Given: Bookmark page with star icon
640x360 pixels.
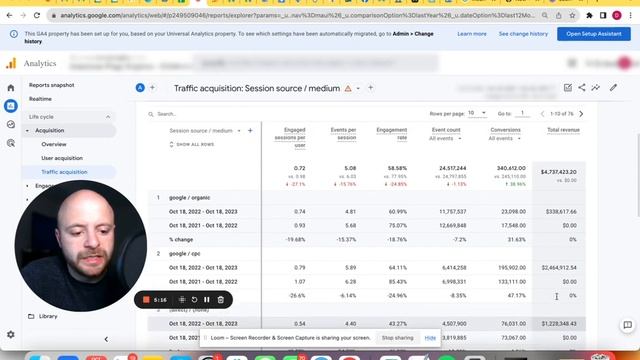Looking at the screenshot, I should tap(572, 16).
